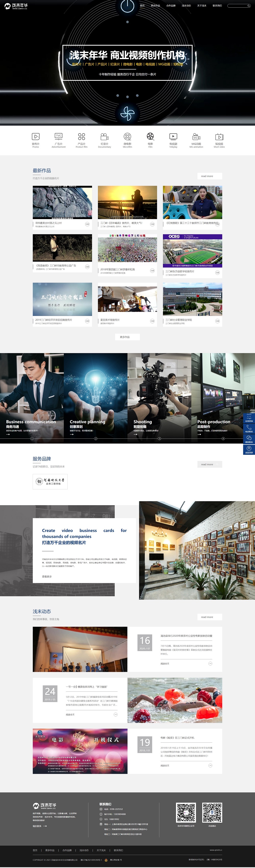Click the 浅末年华 logo in the header
This screenshot has height=868, width=255.
tap(16, 6)
